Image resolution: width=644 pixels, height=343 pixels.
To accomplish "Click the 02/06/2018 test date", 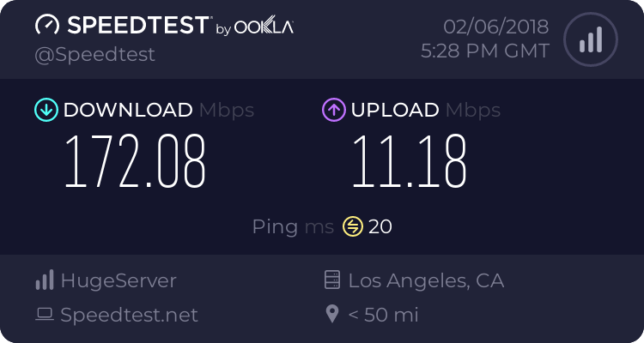I will point(495,26).
